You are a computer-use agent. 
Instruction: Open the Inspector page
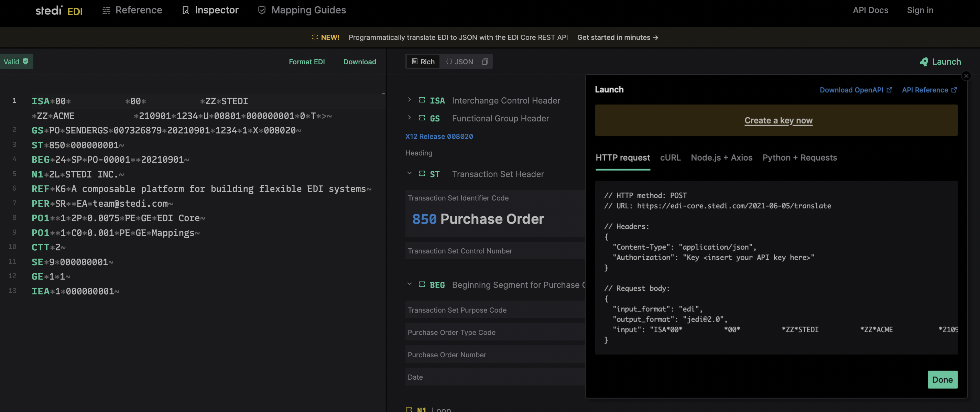click(210, 10)
